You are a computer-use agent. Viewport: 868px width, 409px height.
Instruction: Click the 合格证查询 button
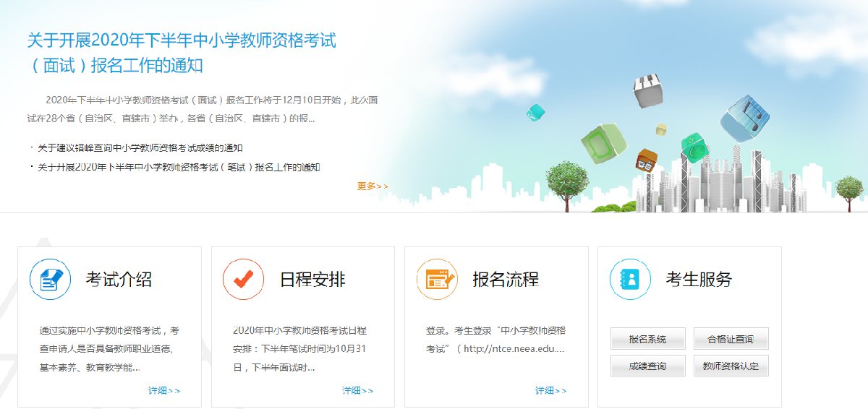731,339
